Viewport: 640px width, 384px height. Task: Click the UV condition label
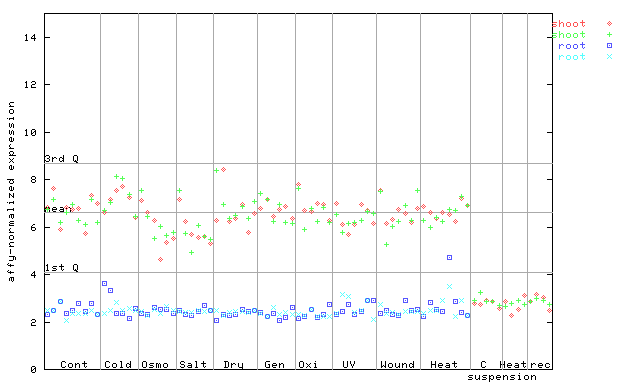349,364
